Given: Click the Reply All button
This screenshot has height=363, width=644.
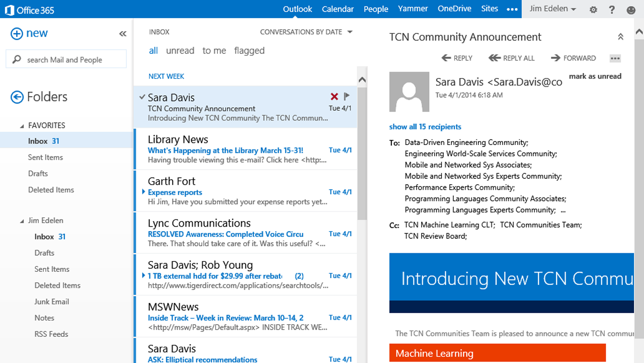Looking at the screenshot, I should click(512, 58).
